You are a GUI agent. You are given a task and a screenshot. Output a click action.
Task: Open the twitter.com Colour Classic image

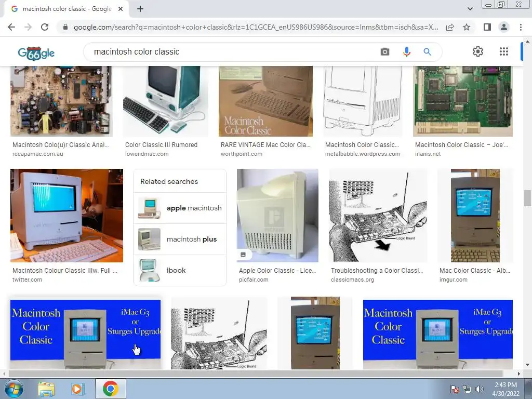[67, 216]
